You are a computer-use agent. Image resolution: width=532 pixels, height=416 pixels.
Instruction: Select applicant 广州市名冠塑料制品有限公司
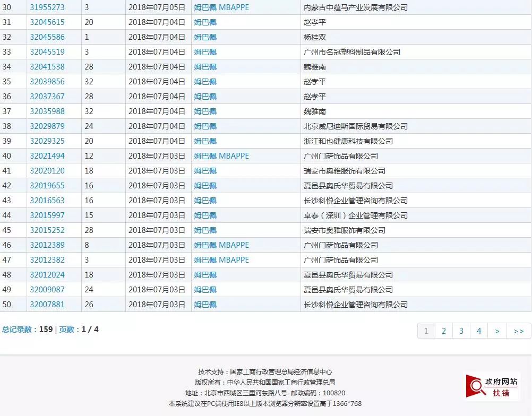pyautogui.click(x=352, y=52)
